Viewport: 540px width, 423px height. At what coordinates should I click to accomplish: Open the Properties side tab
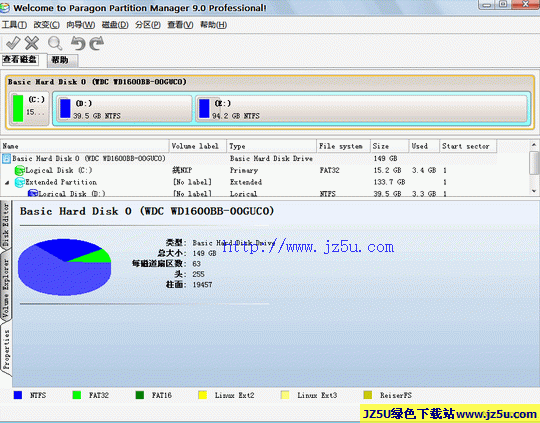(x=6, y=350)
